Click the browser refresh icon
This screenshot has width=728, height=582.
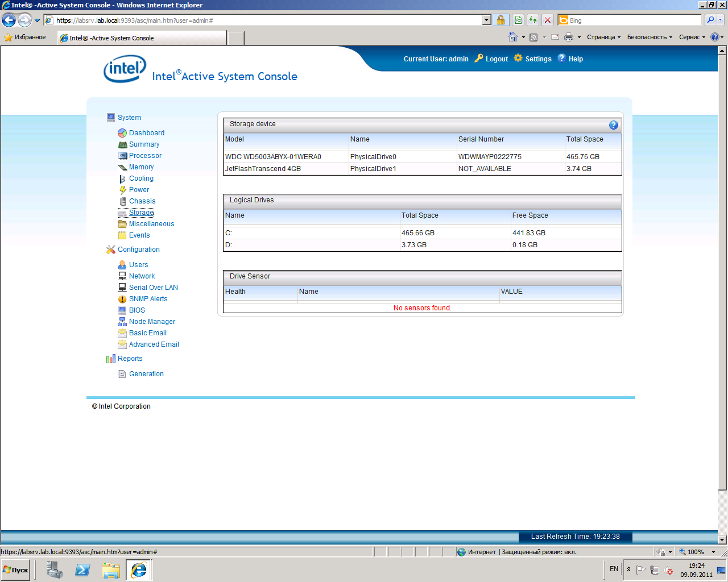pos(533,20)
